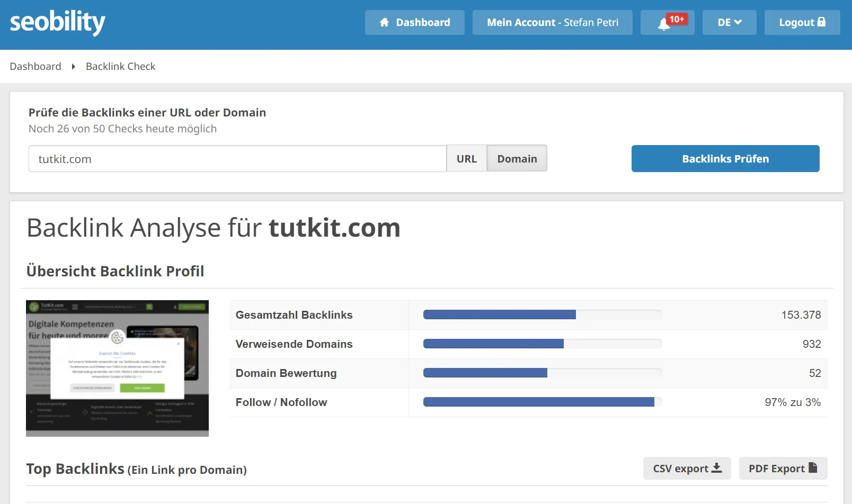
Task: Focus the tutkit.com URL input field
Action: coord(237,159)
